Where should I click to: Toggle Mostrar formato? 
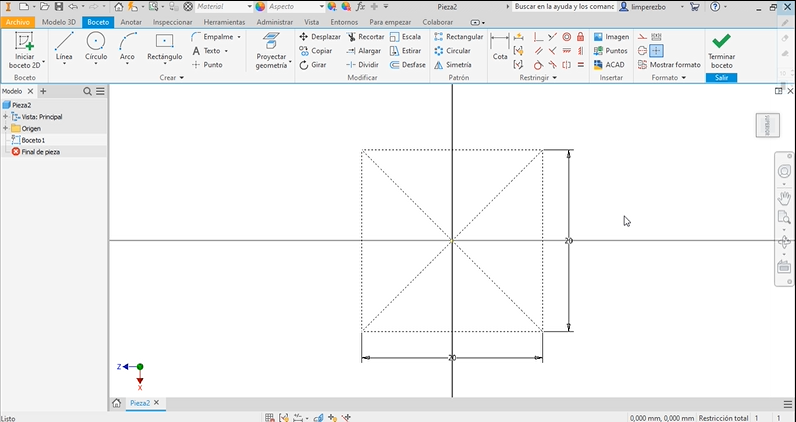pos(669,65)
